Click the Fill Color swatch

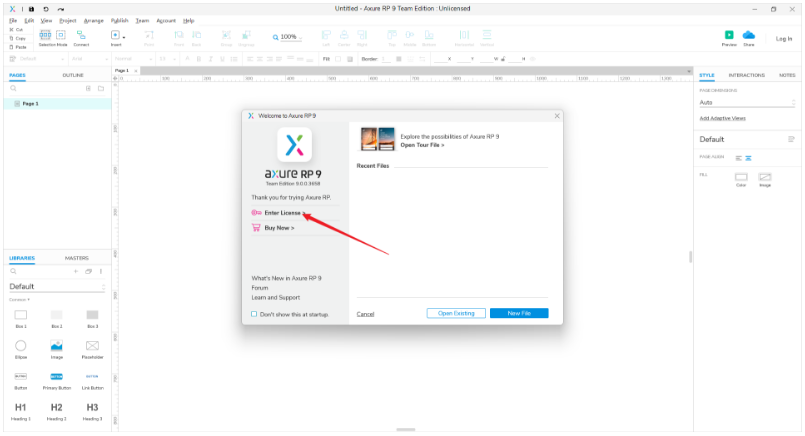(741, 177)
